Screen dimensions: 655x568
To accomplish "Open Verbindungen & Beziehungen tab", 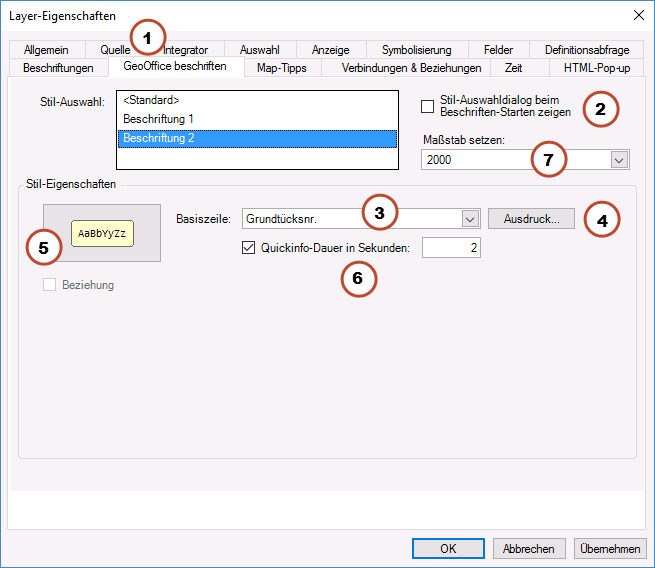I will point(411,68).
